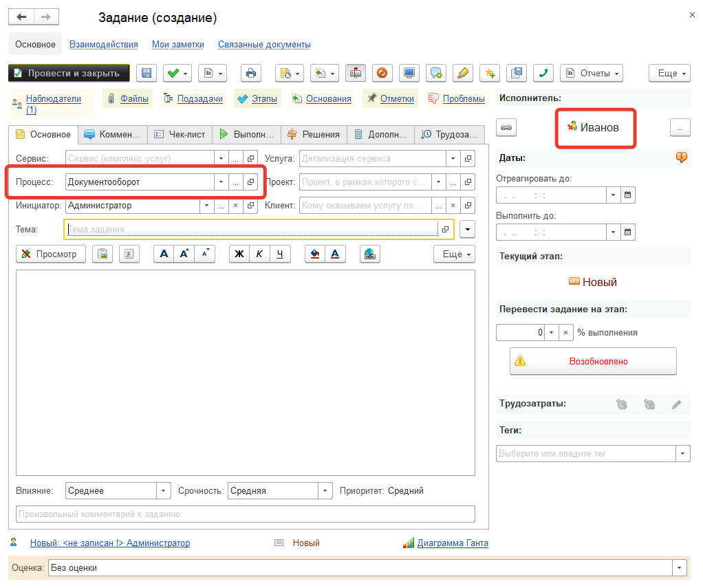Open the Решения tab
This screenshot has width=703, height=588.
(314, 134)
